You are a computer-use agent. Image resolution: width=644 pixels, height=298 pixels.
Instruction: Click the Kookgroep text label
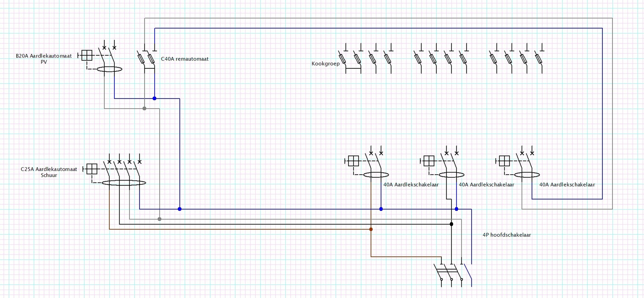325,63
